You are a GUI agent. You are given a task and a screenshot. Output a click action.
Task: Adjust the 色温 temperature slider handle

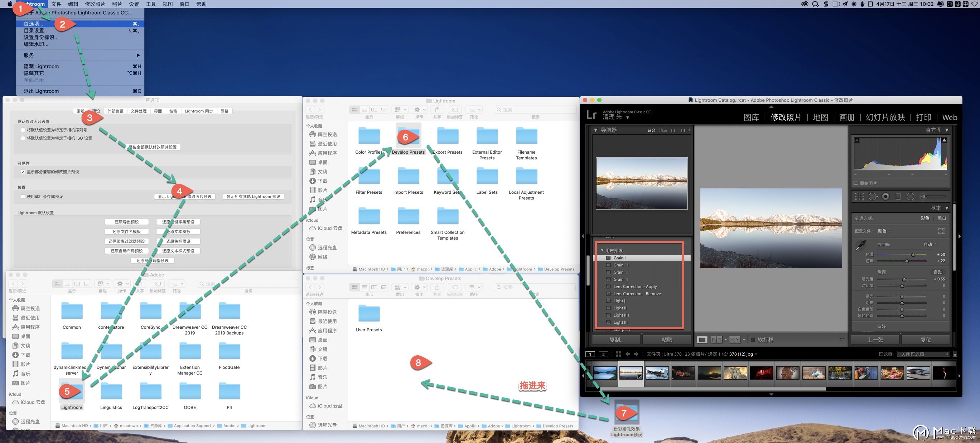(913, 254)
